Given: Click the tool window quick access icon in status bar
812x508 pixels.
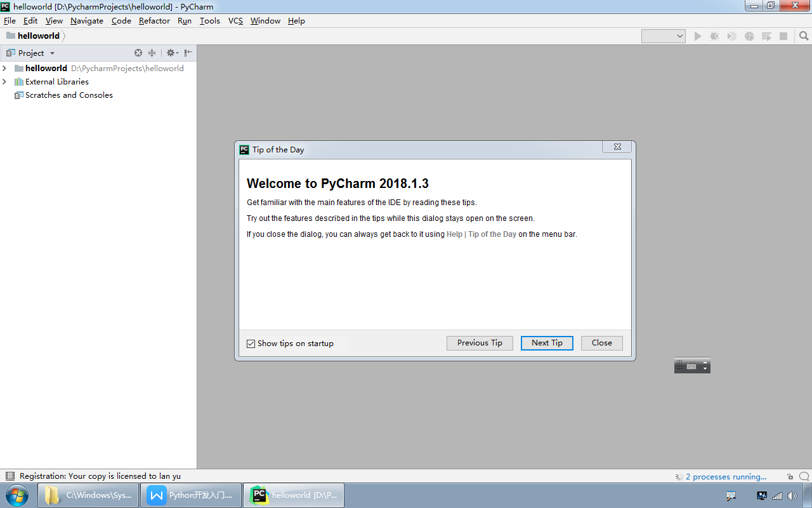Looking at the screenshot, I should [x=10, y=476].
